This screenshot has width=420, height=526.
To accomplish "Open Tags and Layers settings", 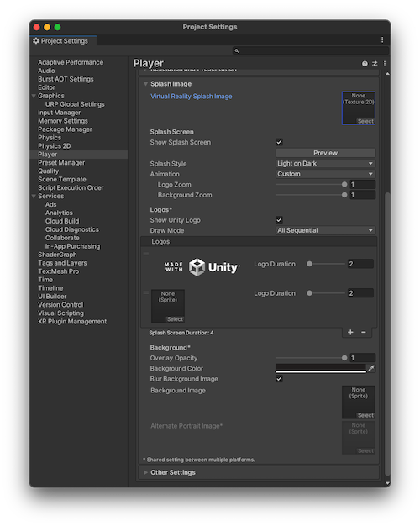I will pyautogui.click(x=62, y=263).
